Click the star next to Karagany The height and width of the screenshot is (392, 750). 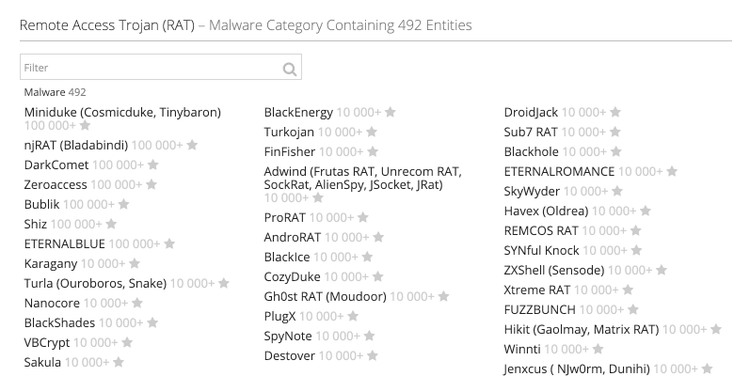click(134, 263)
